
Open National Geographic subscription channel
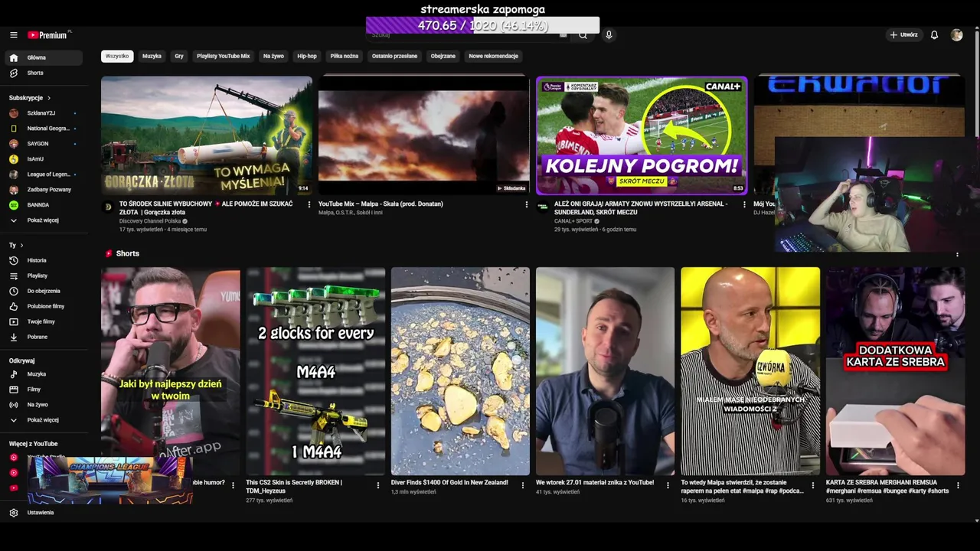45,129
